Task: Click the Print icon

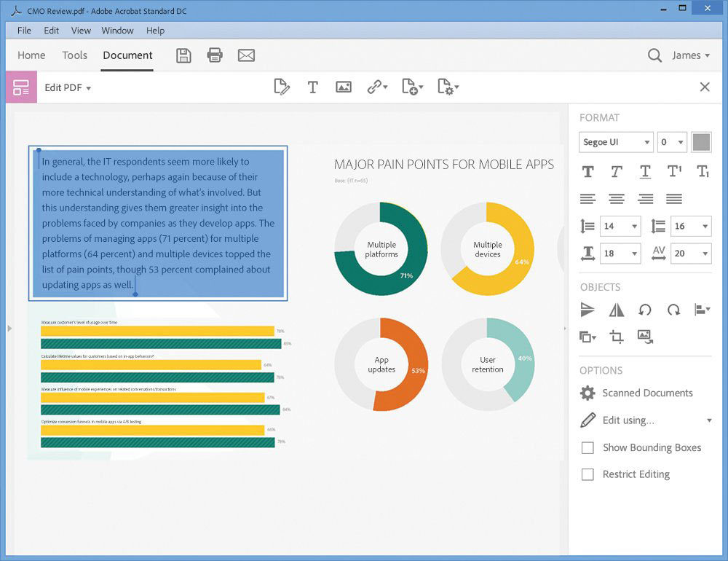Action: [x=215, y=55]
